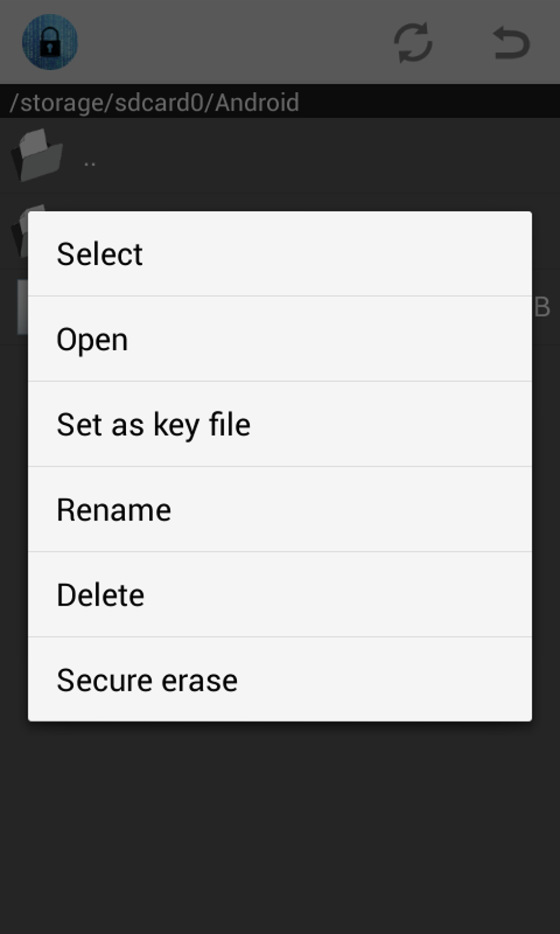Choose Open from the context menu
Viewport: 560px width, 934px height.
click(x=92, y=338)
